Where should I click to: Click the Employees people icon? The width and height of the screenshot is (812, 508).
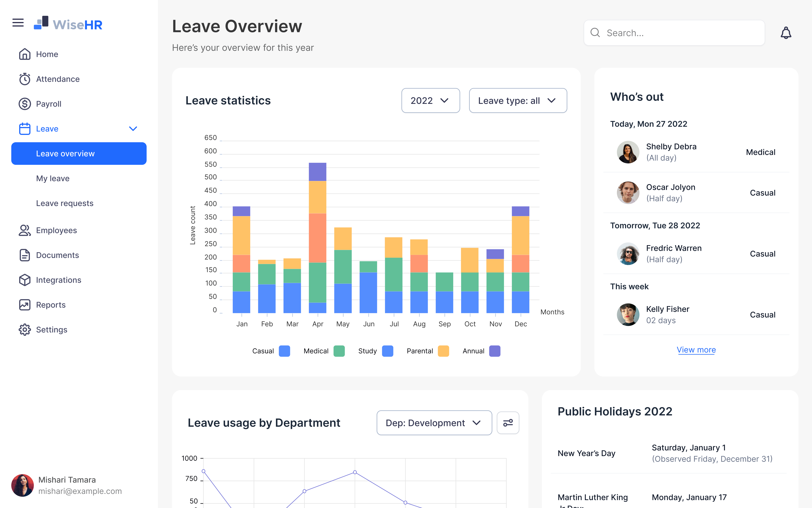[x=24, y=230]
